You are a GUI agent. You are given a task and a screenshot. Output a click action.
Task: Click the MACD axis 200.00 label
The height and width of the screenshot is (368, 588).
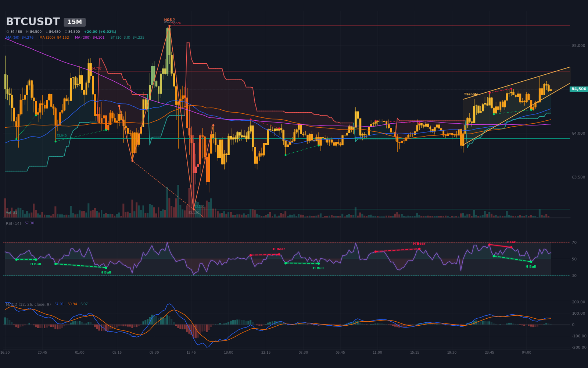coord(578,302)
